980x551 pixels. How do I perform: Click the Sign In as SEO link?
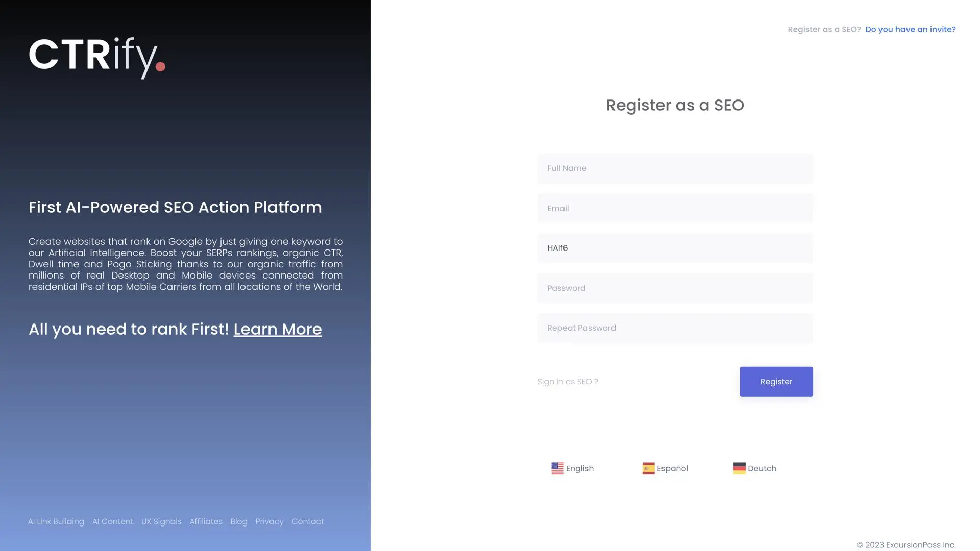[x=568, y=382]
